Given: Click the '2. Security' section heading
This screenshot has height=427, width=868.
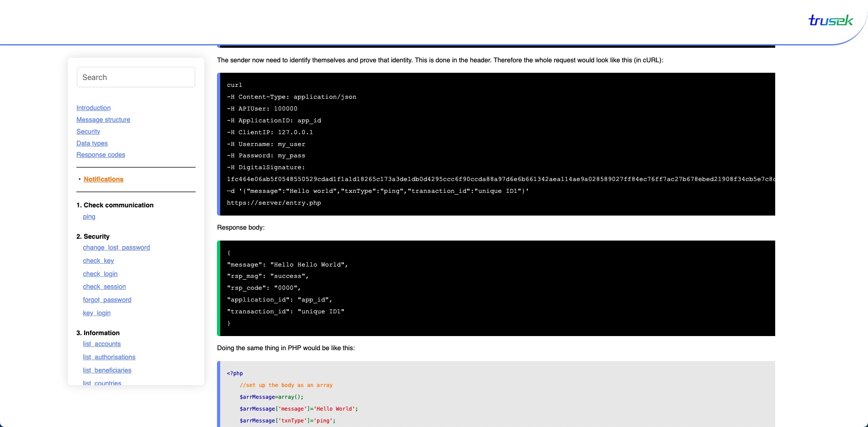Looking at the screenshot, I should point(93,236).
